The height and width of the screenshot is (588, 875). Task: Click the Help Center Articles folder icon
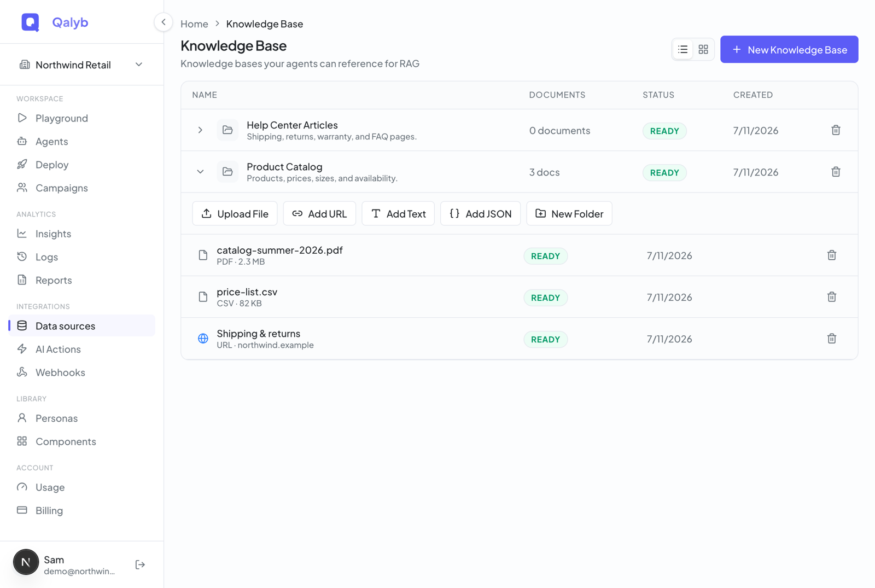[x=227, y=130]
